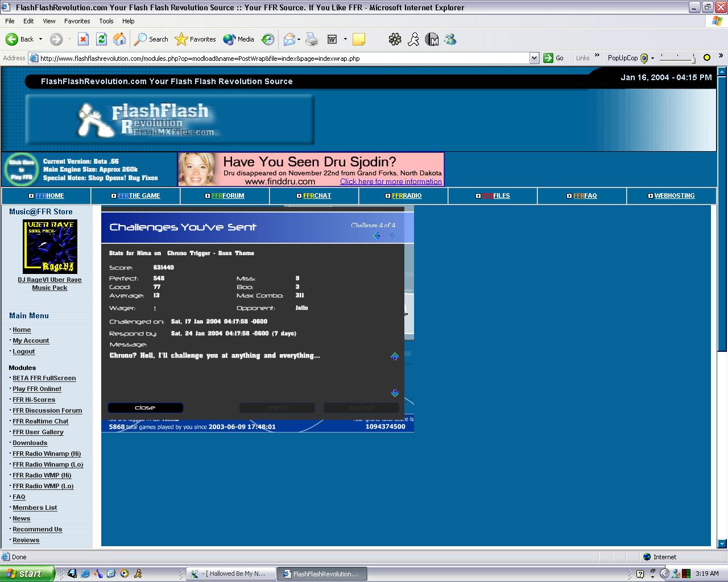Open the Members List sidebar link

[35, 508]
